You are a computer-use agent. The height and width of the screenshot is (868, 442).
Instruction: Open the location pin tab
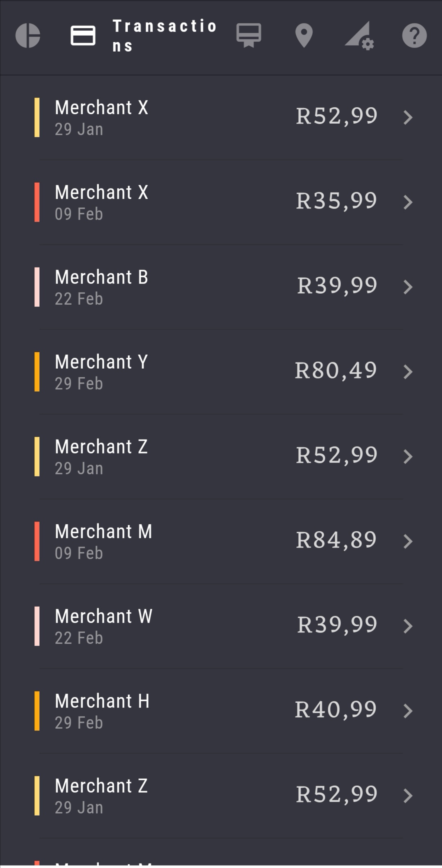pyautogui.click(x=304, y=36)
